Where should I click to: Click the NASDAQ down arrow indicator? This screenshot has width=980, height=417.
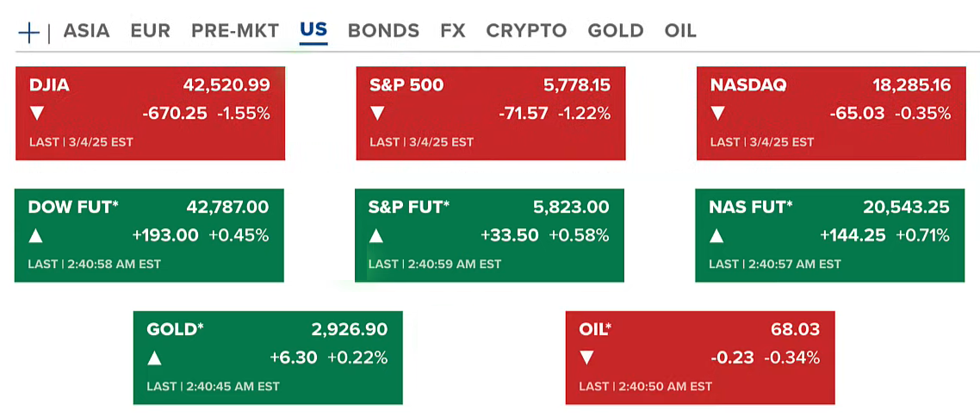[717, 113]
